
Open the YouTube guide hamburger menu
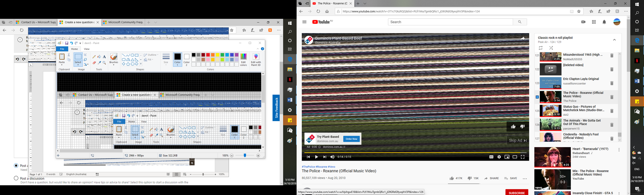304,22
